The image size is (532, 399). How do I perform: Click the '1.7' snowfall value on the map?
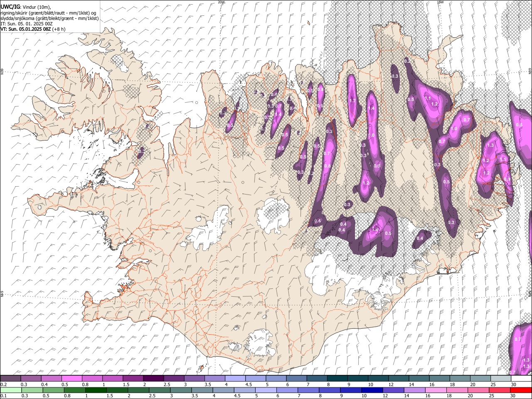pos(352,101)
